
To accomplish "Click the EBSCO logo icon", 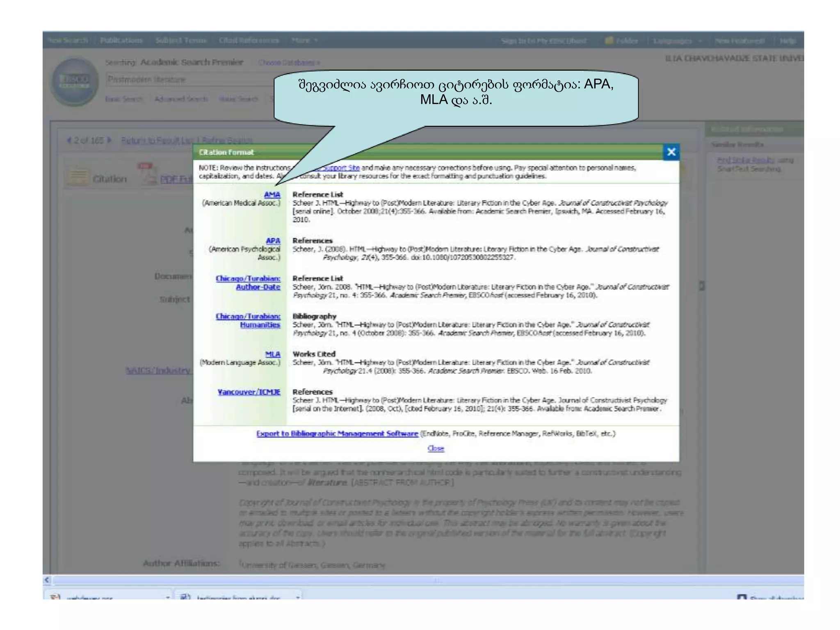I will pyautogui.click(x=74, y=81).
